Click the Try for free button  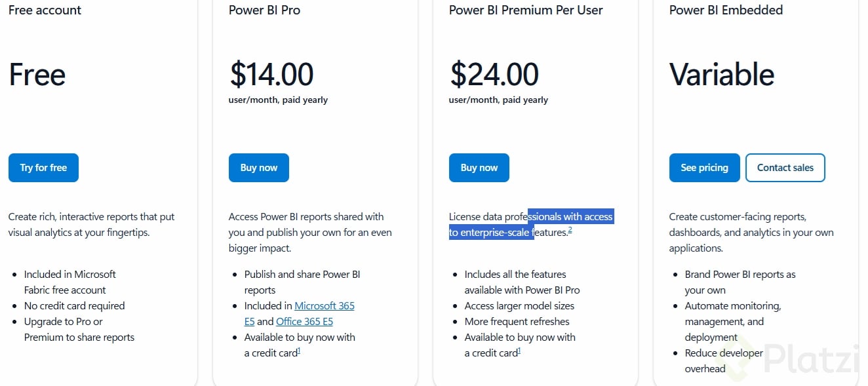click(x=43, y=168)
